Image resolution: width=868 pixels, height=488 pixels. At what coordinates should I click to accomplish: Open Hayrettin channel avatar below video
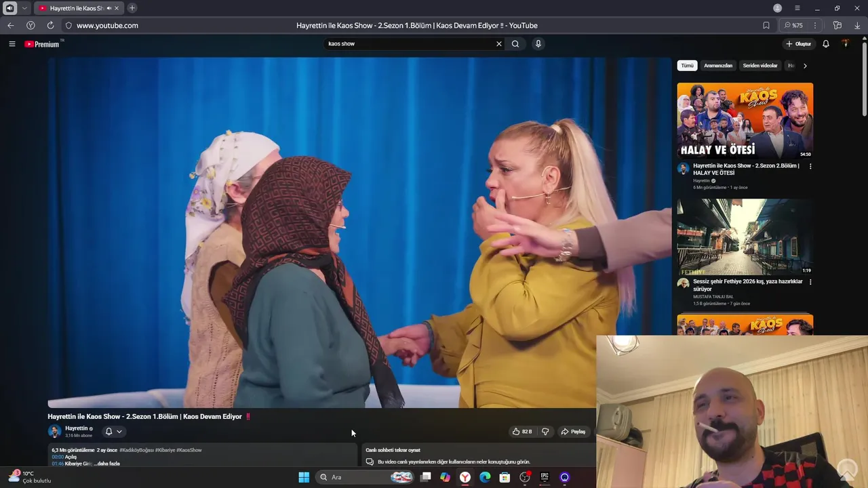pos(54,431)
